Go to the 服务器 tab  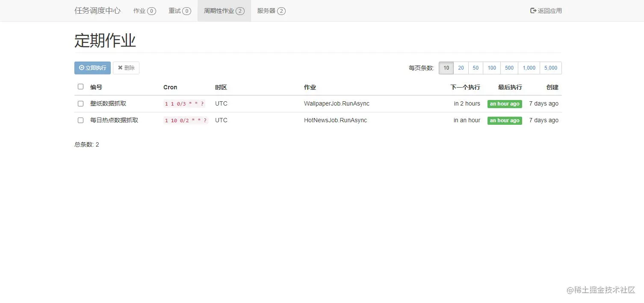pos(271,11)
